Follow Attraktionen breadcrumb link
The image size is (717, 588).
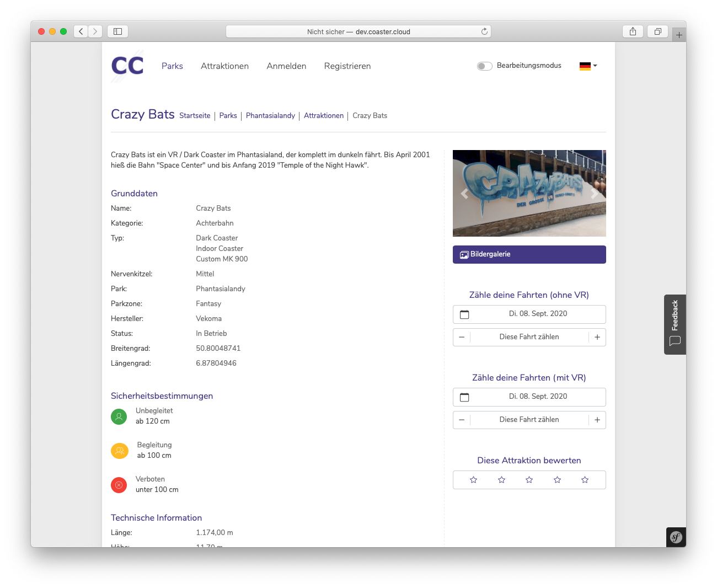[324, 116]
